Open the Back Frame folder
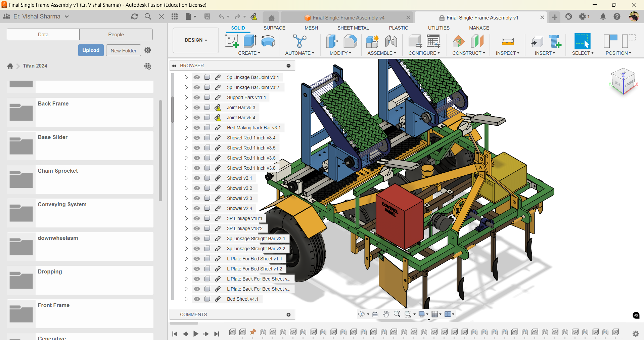 [x=80, y=112]
